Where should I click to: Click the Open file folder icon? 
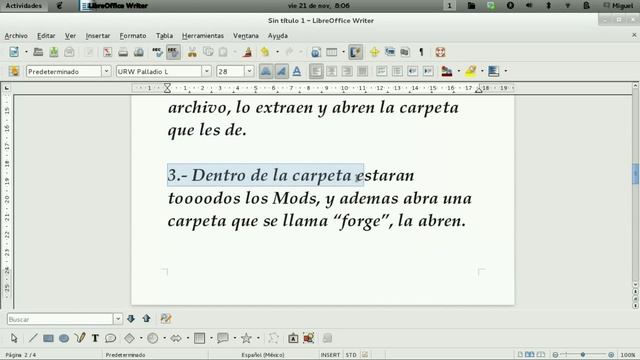point(38,52)
